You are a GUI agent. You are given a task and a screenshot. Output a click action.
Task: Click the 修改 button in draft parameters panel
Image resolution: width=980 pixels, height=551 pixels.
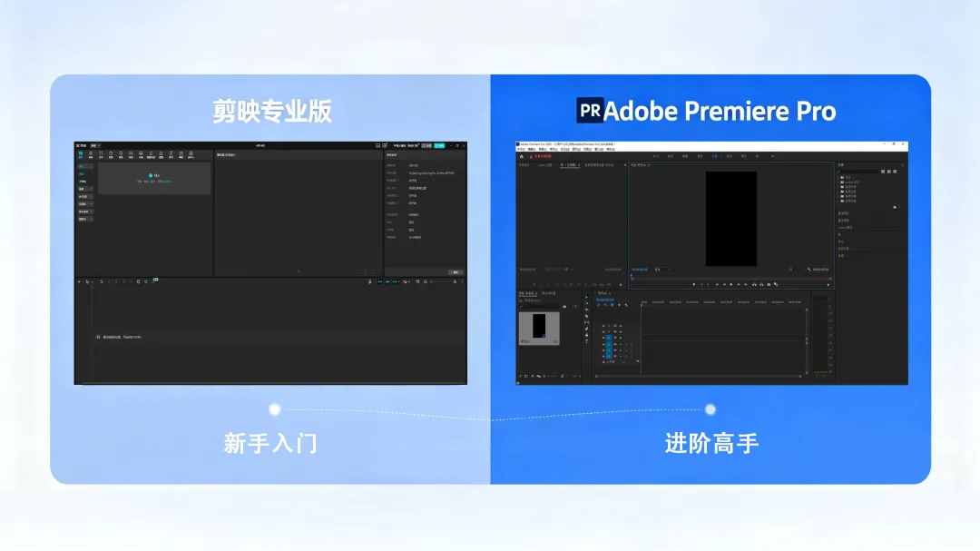tap(456, 272)
